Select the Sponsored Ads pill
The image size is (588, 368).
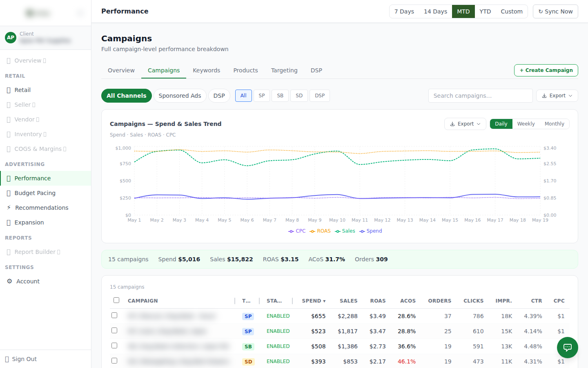180,96
